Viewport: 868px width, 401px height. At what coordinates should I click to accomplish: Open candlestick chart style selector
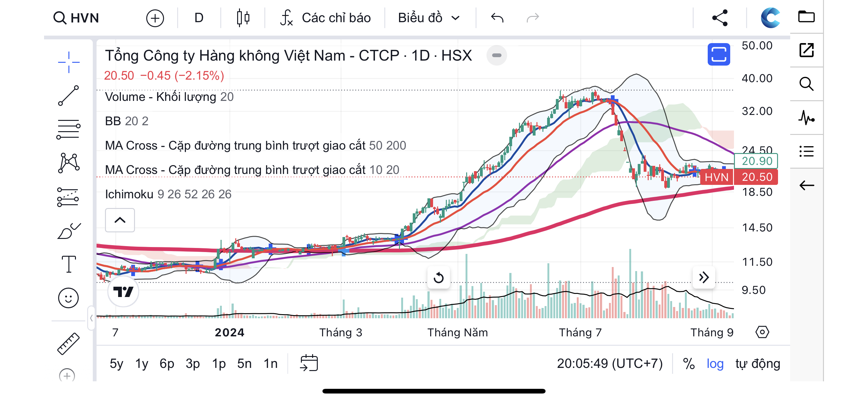pyautogui.click(x=243, y=18)
